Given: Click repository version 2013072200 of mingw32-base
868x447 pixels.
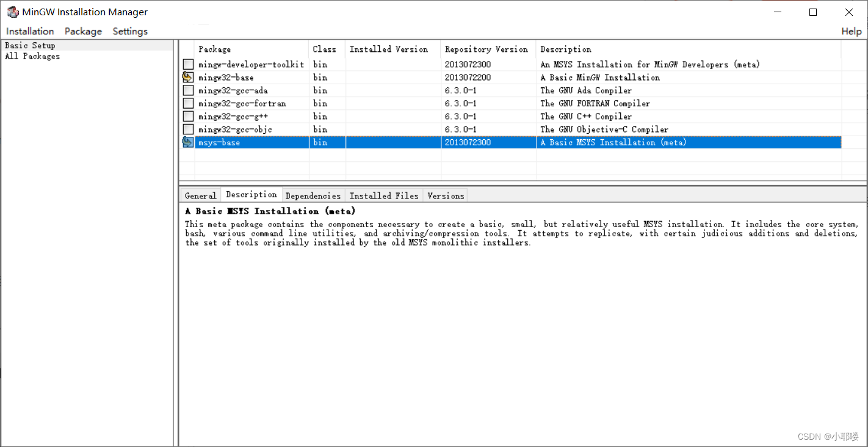Looking at the screenshot, I should coord(468,78).
